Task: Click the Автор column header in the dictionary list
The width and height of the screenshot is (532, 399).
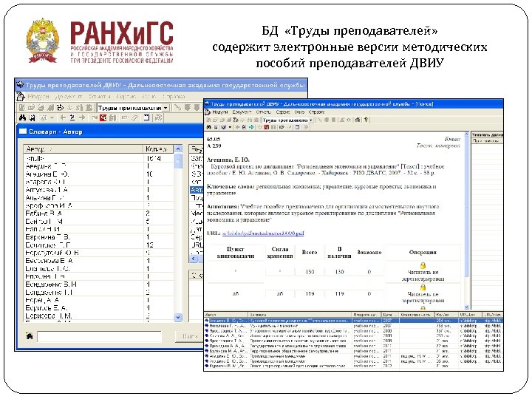Action: coord(83,149)
